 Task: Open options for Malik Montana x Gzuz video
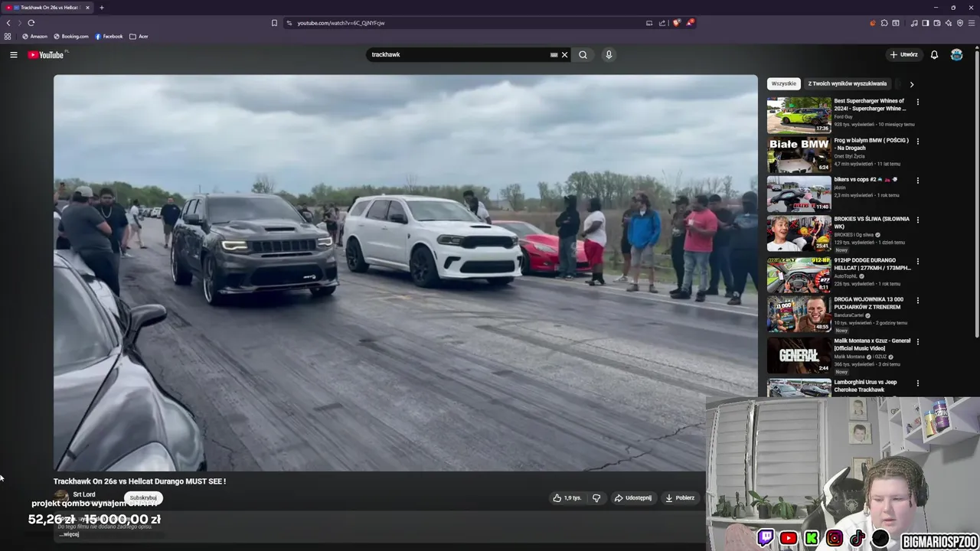click(x=917, y=341)
